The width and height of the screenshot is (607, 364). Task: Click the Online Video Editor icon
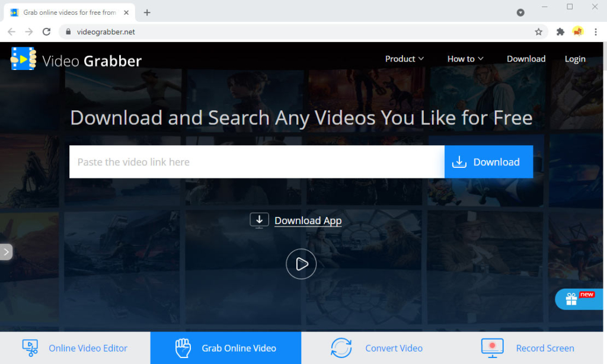pyautogui.click(x=30, y=348)
